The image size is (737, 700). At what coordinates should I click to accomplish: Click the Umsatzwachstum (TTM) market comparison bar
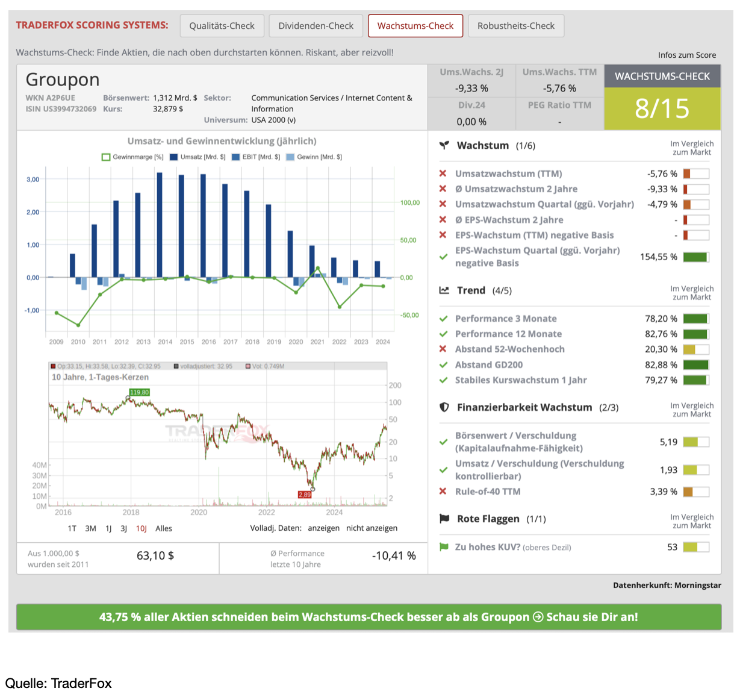[696, 173]
